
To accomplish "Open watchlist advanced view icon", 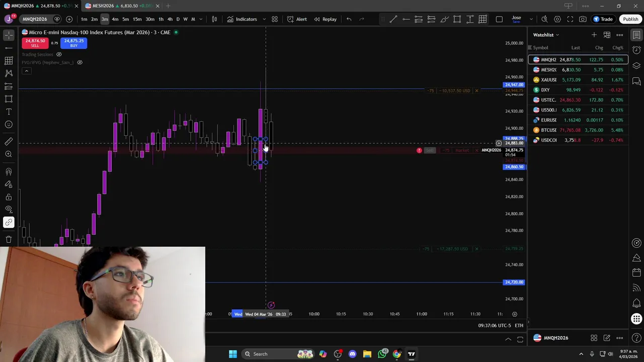I will [x=607, y=35].
